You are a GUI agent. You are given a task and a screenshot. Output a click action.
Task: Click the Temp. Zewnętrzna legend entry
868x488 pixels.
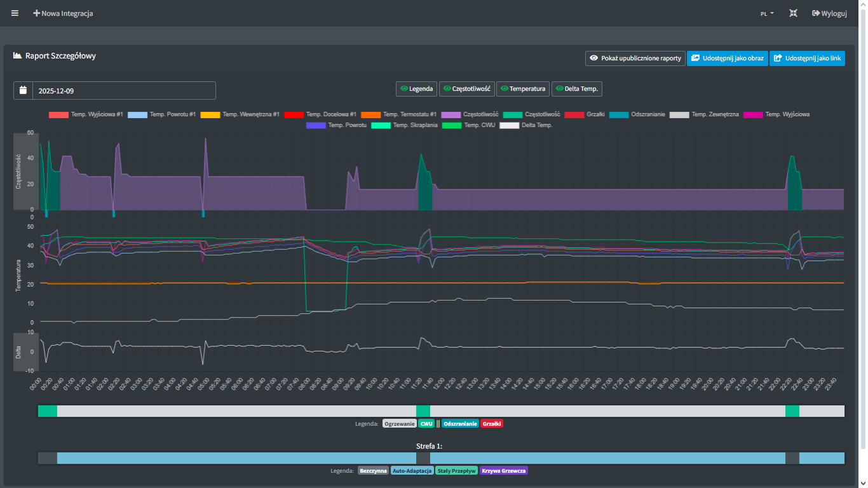click(x=715, y=114)
